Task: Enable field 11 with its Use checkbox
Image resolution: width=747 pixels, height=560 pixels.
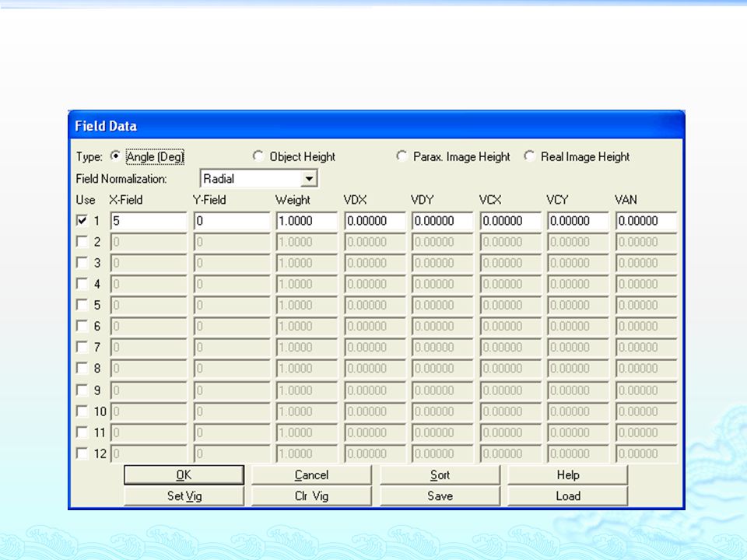Action: tap(82, 432)
